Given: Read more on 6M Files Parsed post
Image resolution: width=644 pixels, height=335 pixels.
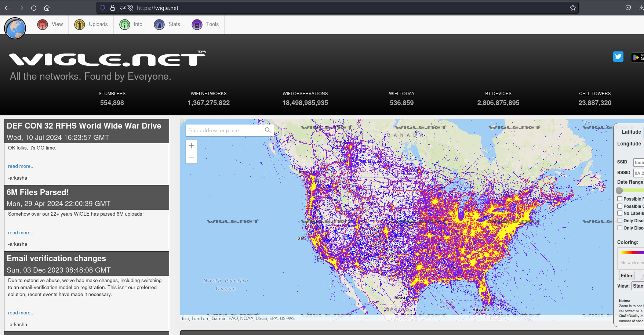Looking at the screenshot, I should pos(21,233).
